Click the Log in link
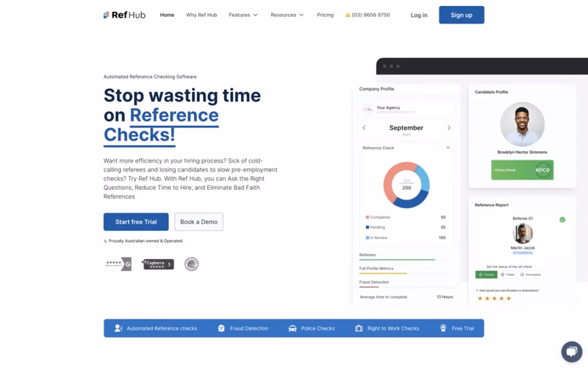The width and height of the screenshot is (588, 368). (419, 15)
